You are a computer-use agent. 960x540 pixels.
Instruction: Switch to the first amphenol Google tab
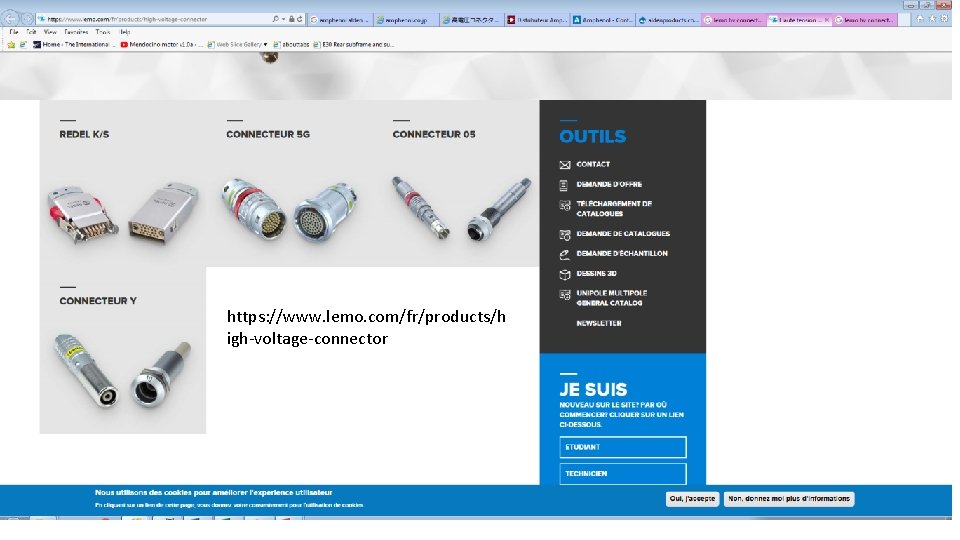339,20
